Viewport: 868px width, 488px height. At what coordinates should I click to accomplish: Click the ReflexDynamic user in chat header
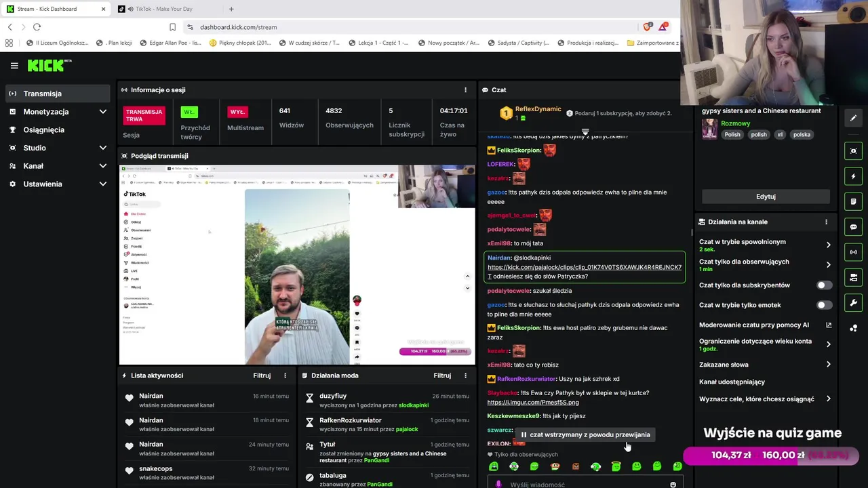pos(538,109)
